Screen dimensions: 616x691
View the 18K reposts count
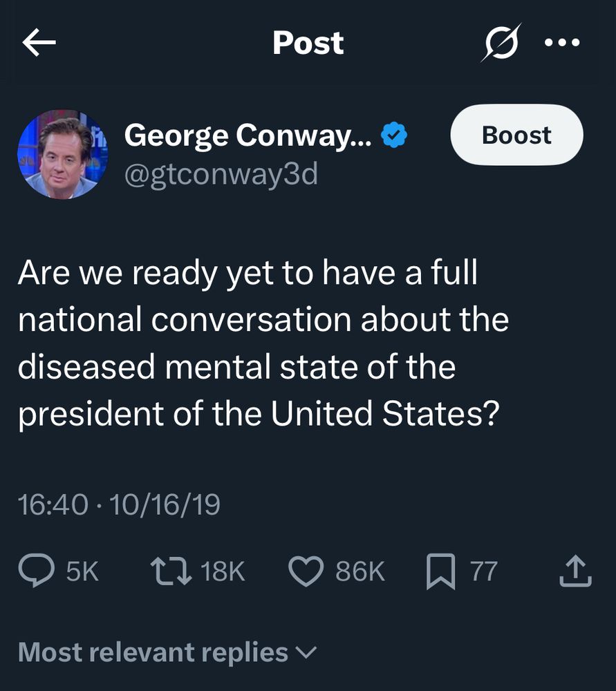(223, 571)
